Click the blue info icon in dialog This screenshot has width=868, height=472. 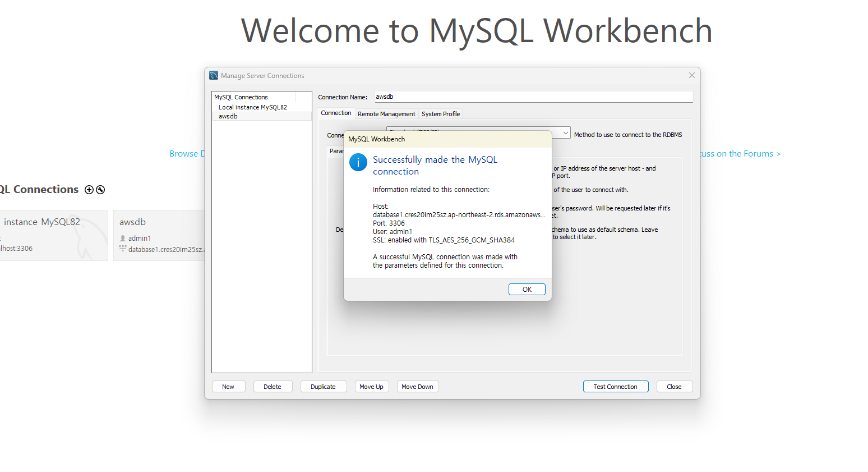pyautogui.click(x=358, y=162)
